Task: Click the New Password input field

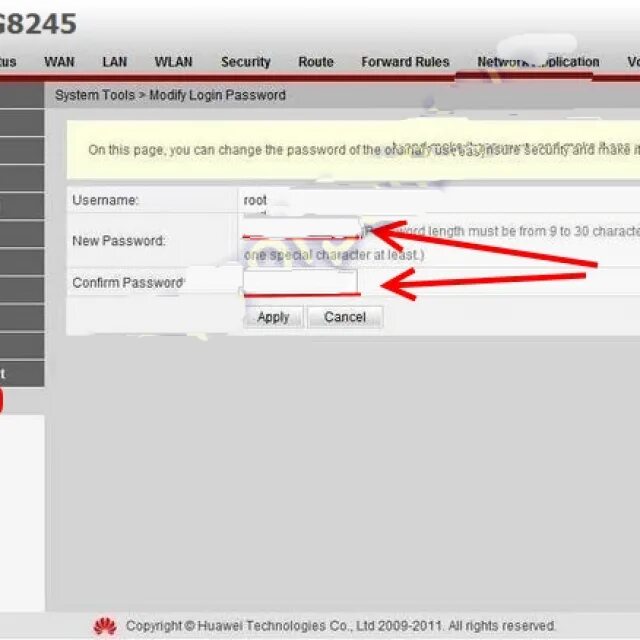Action: [301, 228]
